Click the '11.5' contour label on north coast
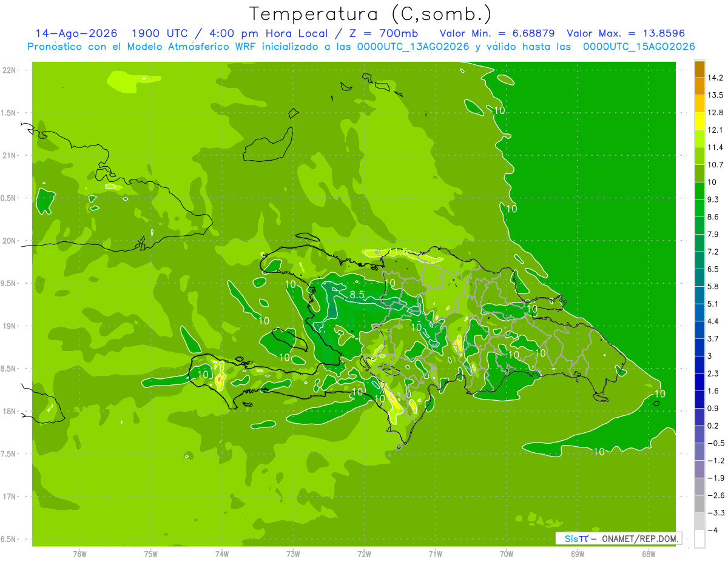This screenshot has width=728, height=562. pyautogui.click(x=397, y=252)
